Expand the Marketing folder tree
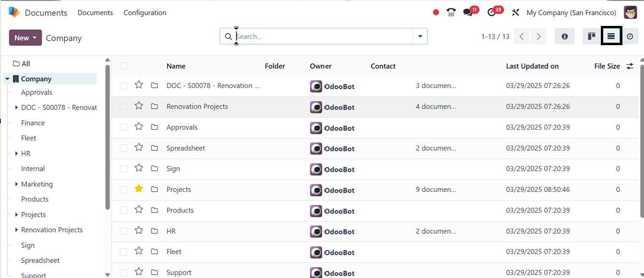This screenshot has width=644, height=278. point(17,184)
